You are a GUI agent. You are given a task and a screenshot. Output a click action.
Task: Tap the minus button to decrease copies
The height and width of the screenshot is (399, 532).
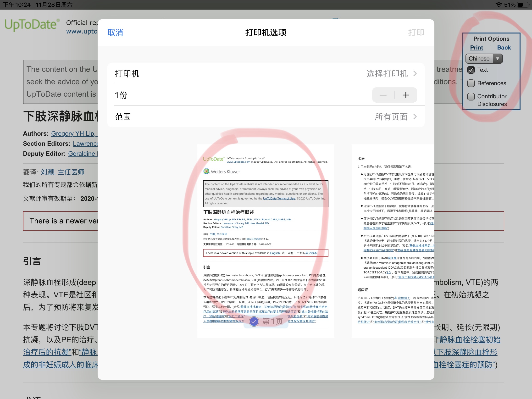pos(383,95)
